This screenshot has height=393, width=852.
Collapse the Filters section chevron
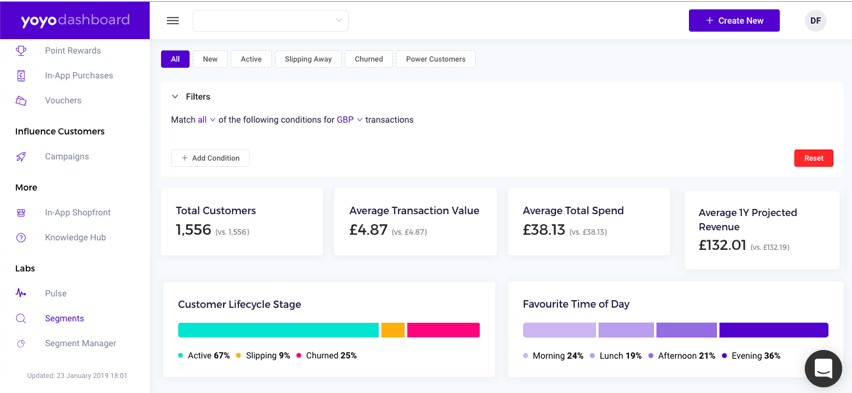[x=175, y=97]
